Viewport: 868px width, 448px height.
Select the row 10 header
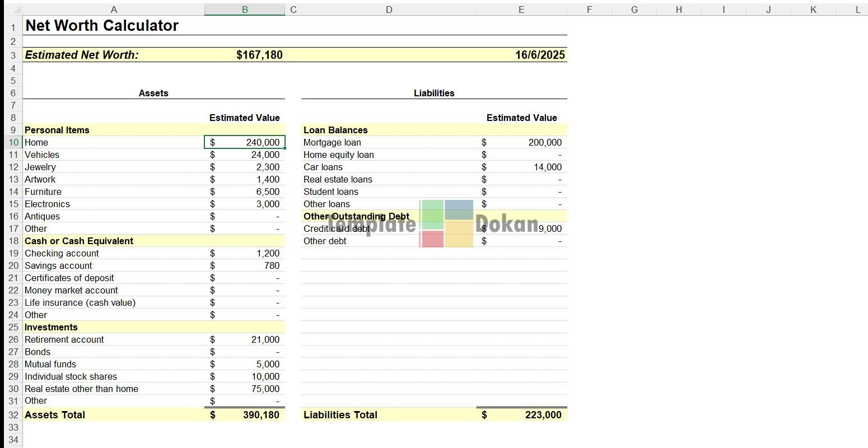coord(13,142)
